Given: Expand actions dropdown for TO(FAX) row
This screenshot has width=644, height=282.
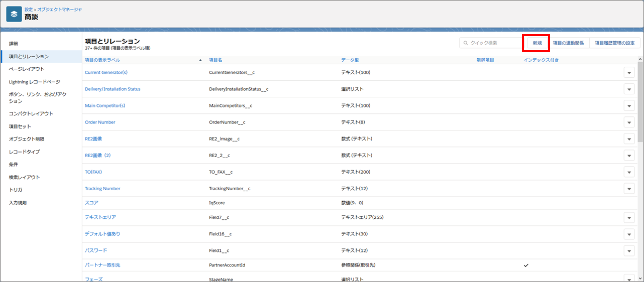Looking at the screenshot, I should pos(629,172).
